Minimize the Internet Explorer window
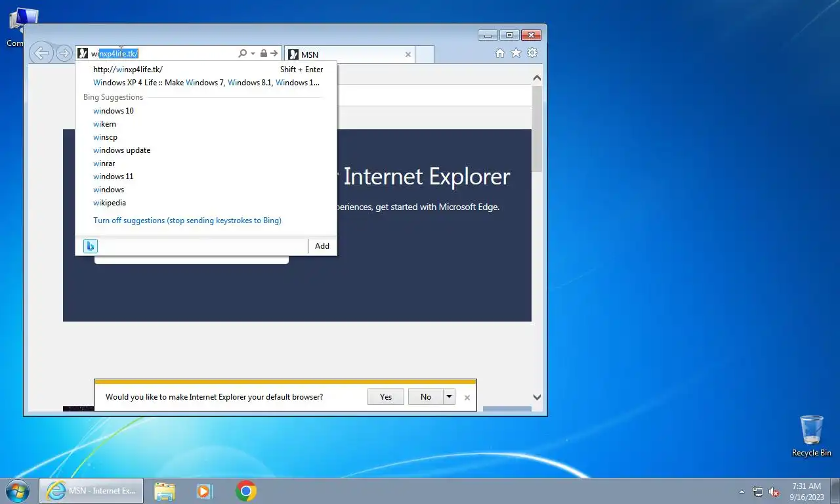840x504 pixels. click(488, 35)
